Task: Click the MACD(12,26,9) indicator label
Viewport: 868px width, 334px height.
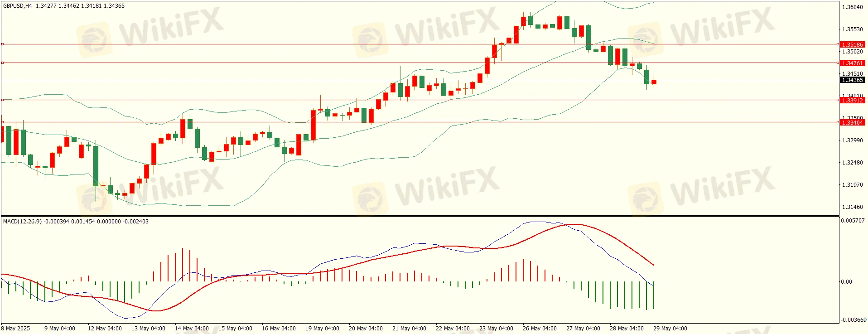Action: tap(22, 222)
